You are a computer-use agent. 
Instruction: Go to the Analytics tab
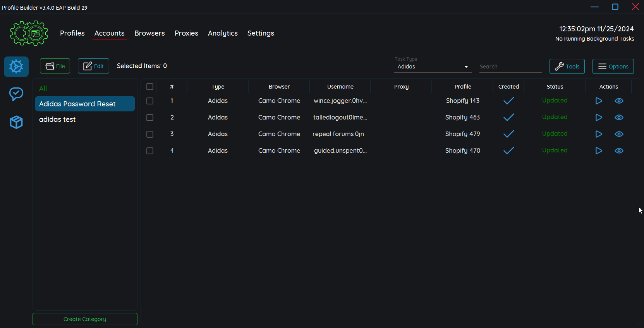click(x=223, y=33)
